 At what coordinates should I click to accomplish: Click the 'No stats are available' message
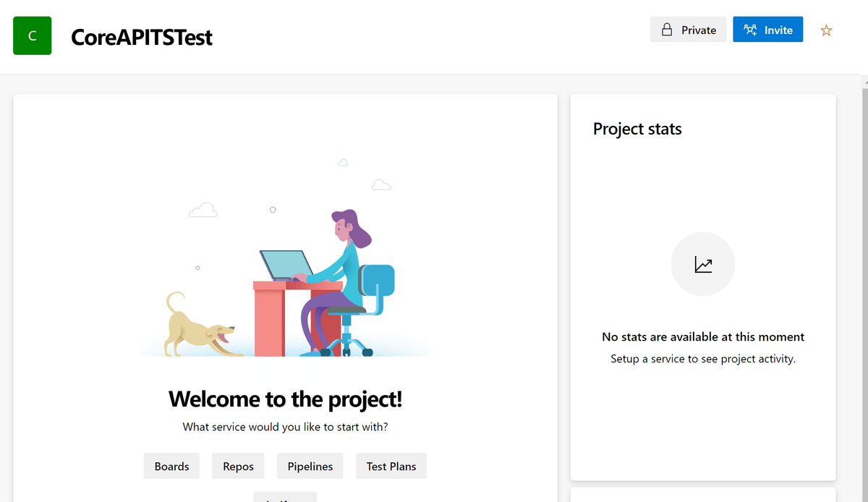(x=703, y=337)
